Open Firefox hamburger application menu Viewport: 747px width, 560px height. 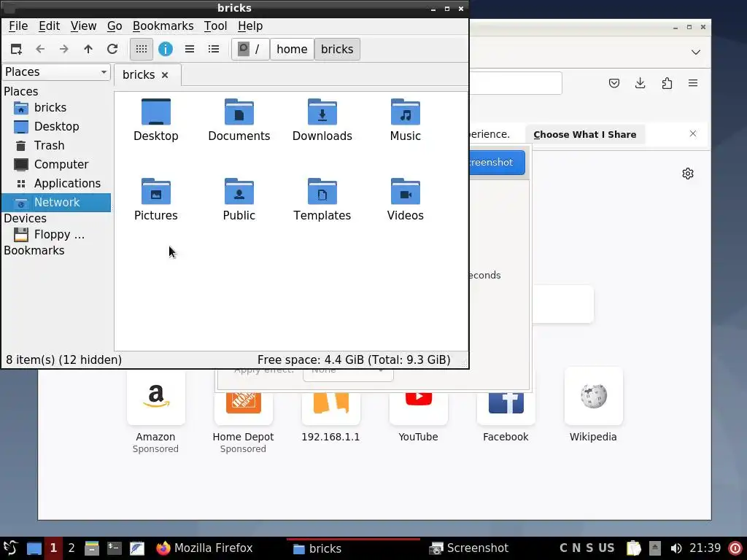pos(693,83)
